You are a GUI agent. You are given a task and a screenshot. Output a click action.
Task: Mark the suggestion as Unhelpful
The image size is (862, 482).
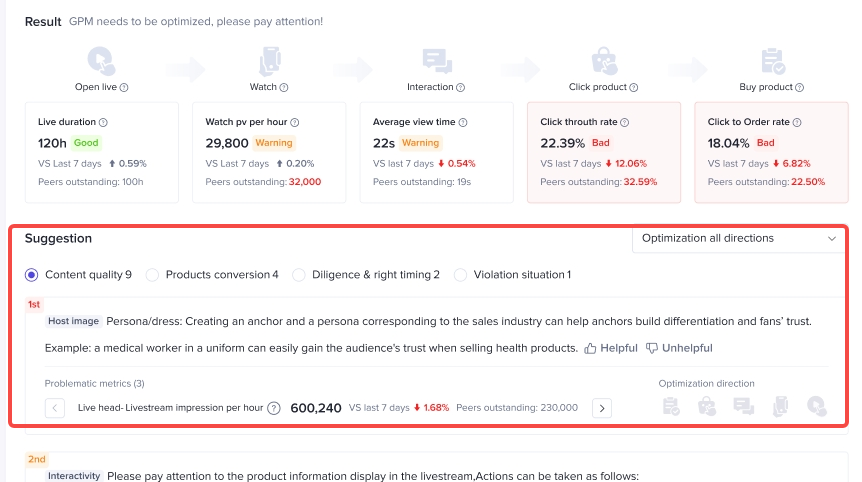point(679,348)
